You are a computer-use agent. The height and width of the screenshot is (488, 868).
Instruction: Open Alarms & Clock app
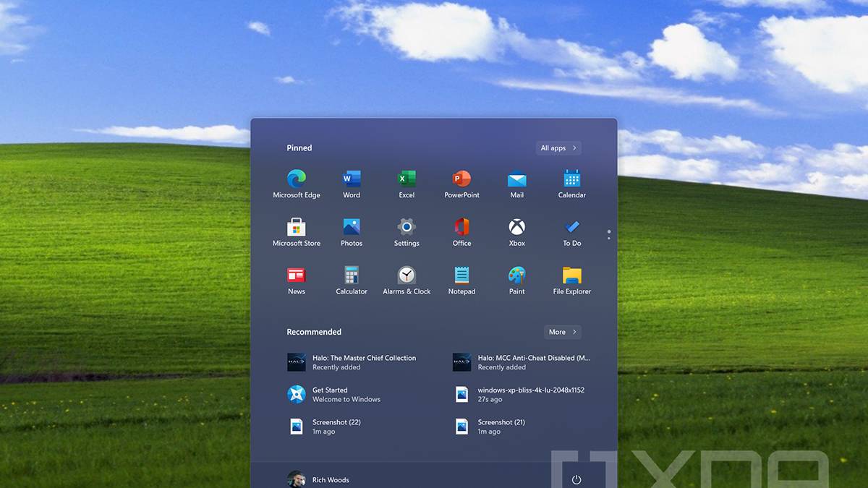click(x=407, y=281)
